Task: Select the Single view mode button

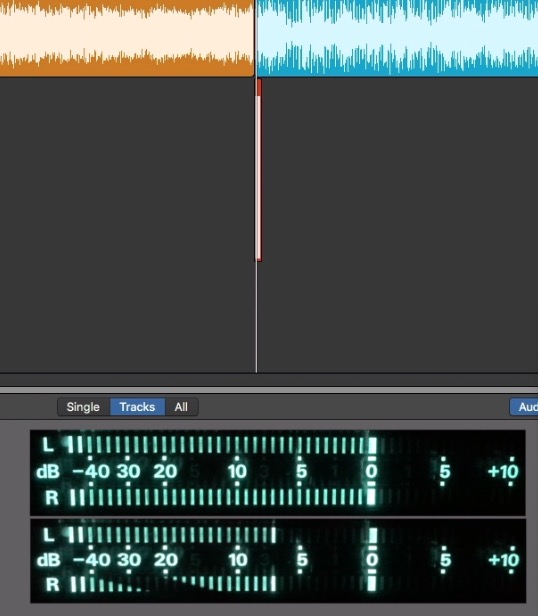Action: 83,407
